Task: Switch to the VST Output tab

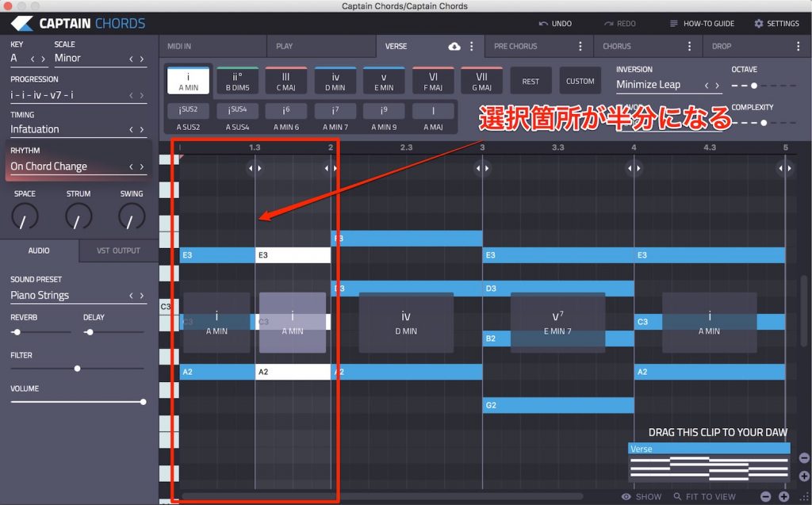Action: [x=117, y=250]
